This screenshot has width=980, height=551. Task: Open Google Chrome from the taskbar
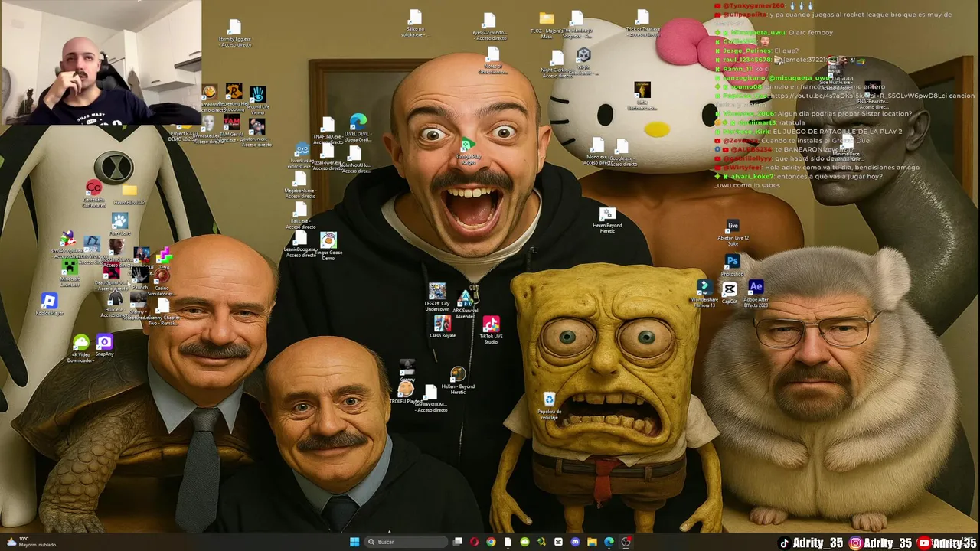[491, 542]
